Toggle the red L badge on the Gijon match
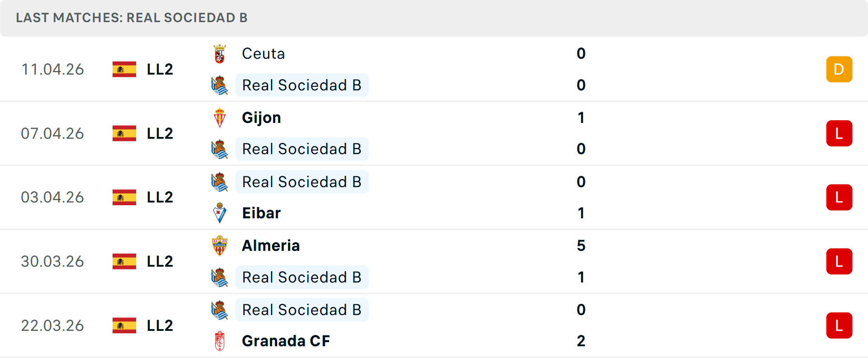Viewport: 868px width, 358px height. [839, 133]
